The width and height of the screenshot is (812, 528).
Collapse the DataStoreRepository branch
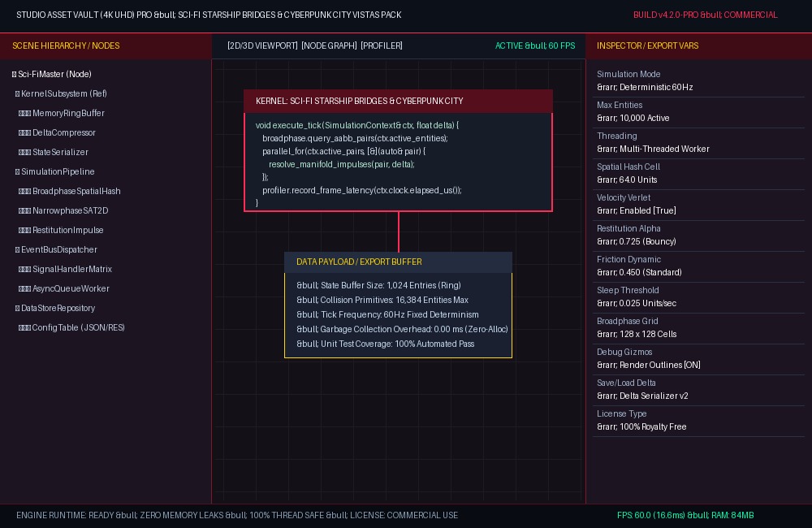pyautogui.click(x=17, y=309)
